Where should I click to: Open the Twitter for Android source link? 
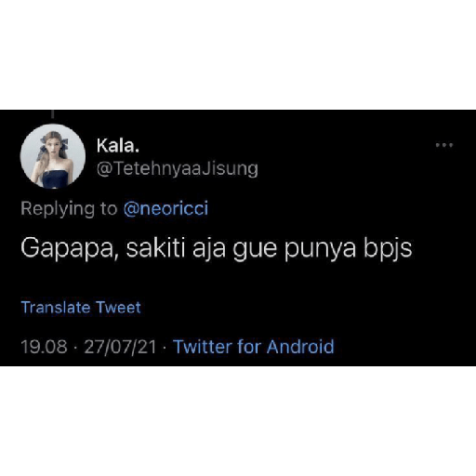coord(254,347)
